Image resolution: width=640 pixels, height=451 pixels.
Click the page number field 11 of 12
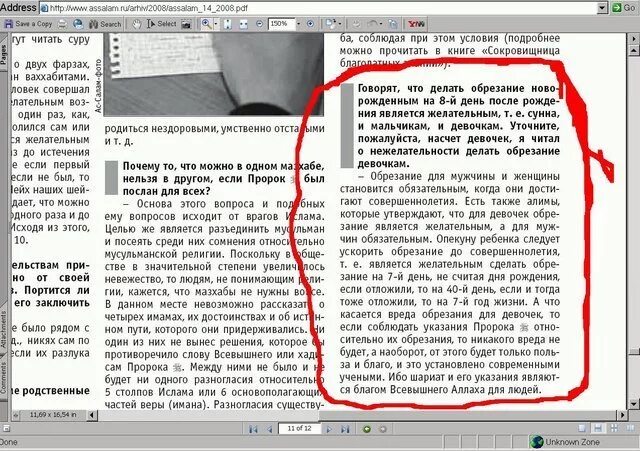[x=299, y=429]
